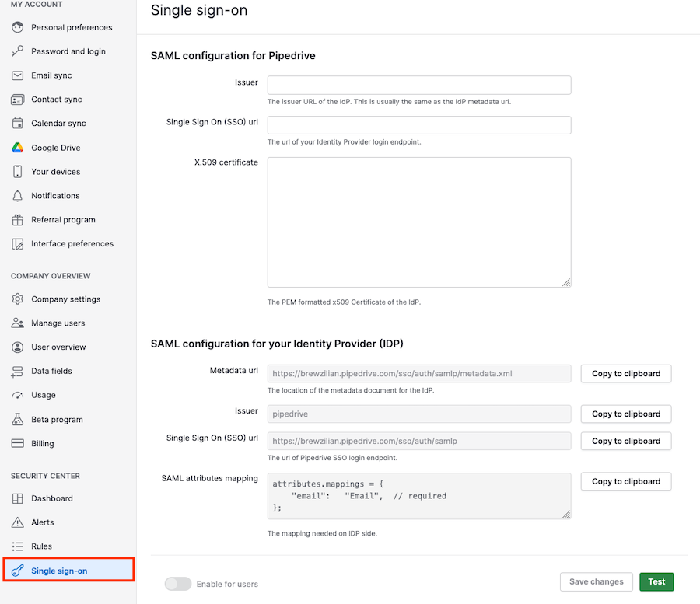
Task: Select the Billing card icon
Action: [17, 443]
